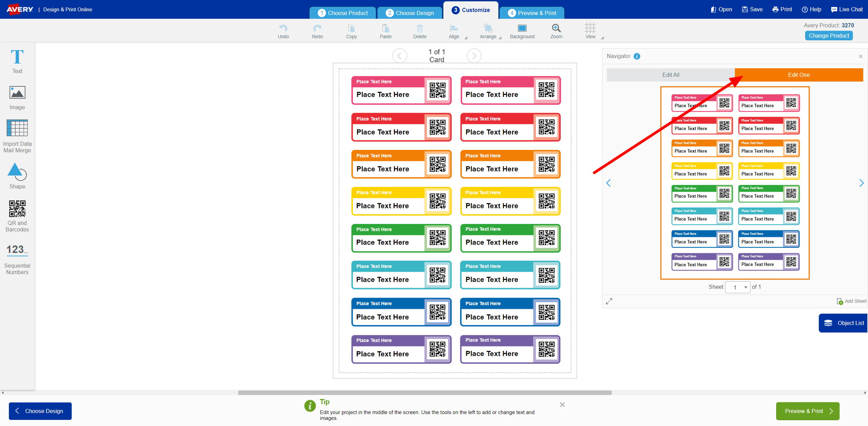Open the Sheet number dropdown
868x426 pixels.
coord(738,287)
